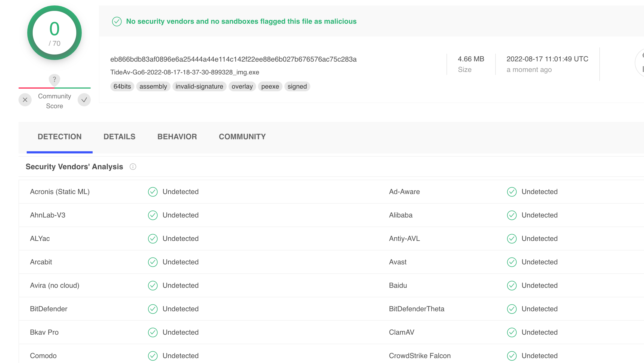This screenshot has width=644, height=363.
Task: Click Ad-Aware undetected check icon
Action: 512,192
